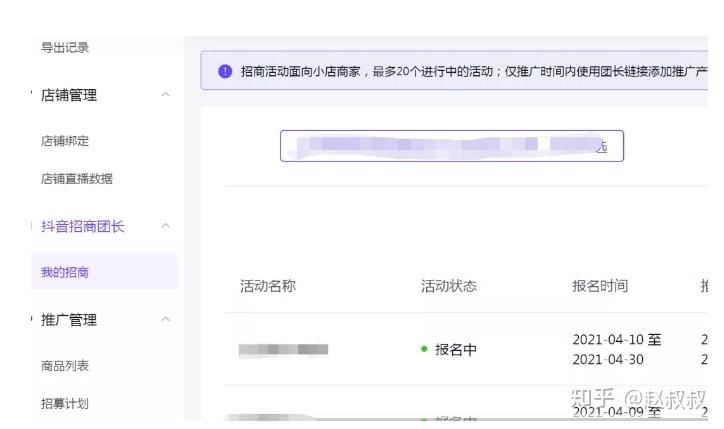
Task: Open 商品列表 page
Action: coord(65,366)
